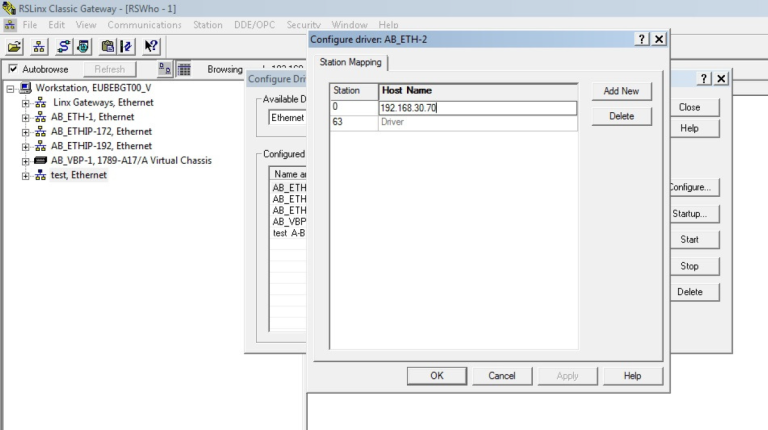Confirm with OK in AB_ETH-2 dialog

pos(436,376)
